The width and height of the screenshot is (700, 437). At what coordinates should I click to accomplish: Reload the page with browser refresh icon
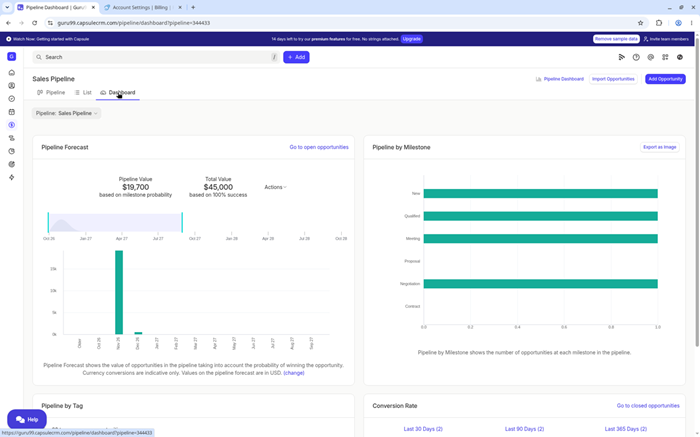tap(34, 23)
